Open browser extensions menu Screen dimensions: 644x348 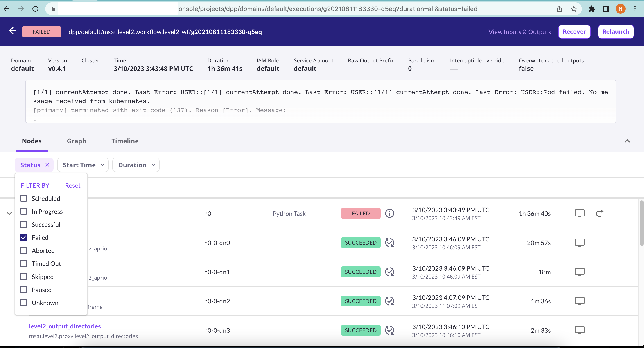[x=592, y=9]
